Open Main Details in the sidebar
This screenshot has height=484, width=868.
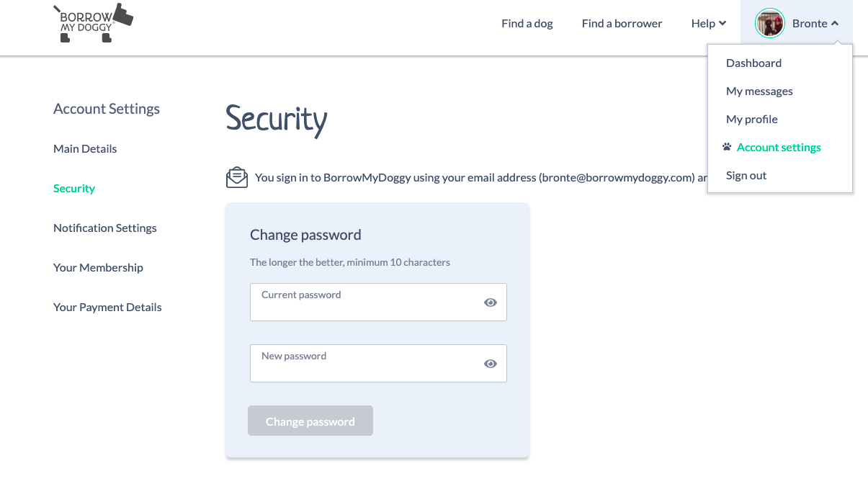point(85,148)
